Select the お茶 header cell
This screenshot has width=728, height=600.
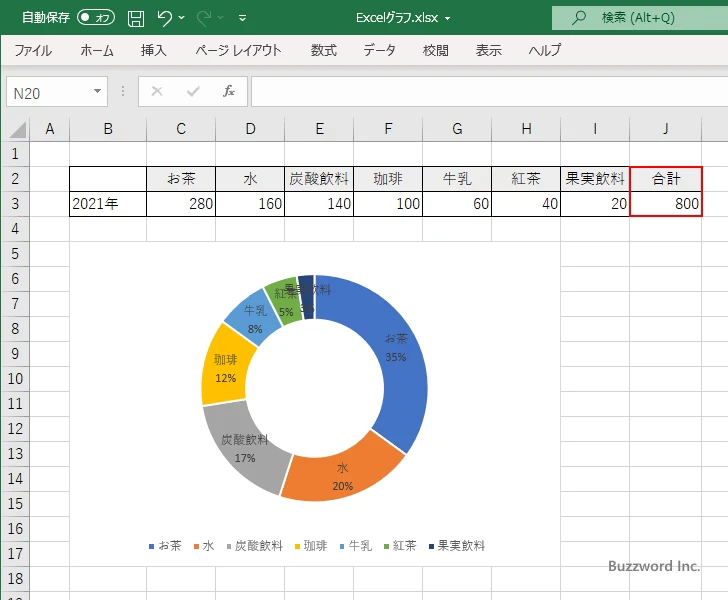tap(181, 179)
